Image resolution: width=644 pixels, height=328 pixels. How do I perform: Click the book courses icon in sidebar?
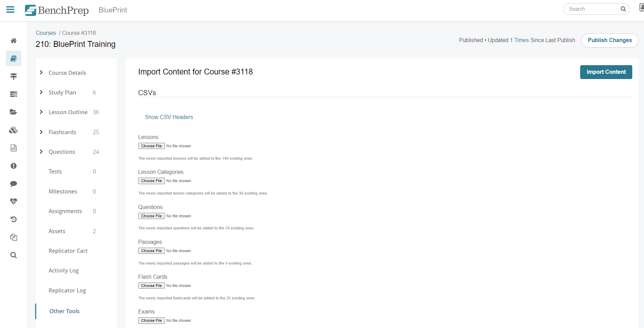pyautogui.click(x=13, y=59)
